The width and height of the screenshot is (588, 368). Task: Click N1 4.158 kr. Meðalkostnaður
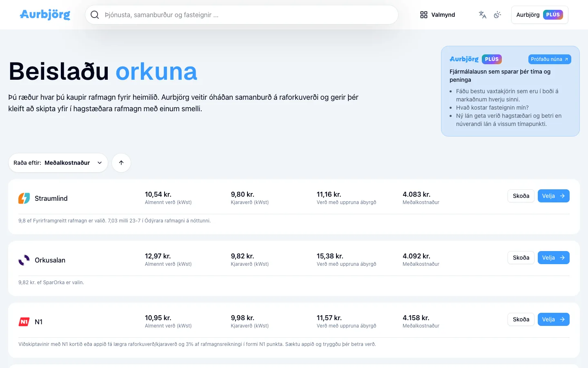[x=421, y=321]
